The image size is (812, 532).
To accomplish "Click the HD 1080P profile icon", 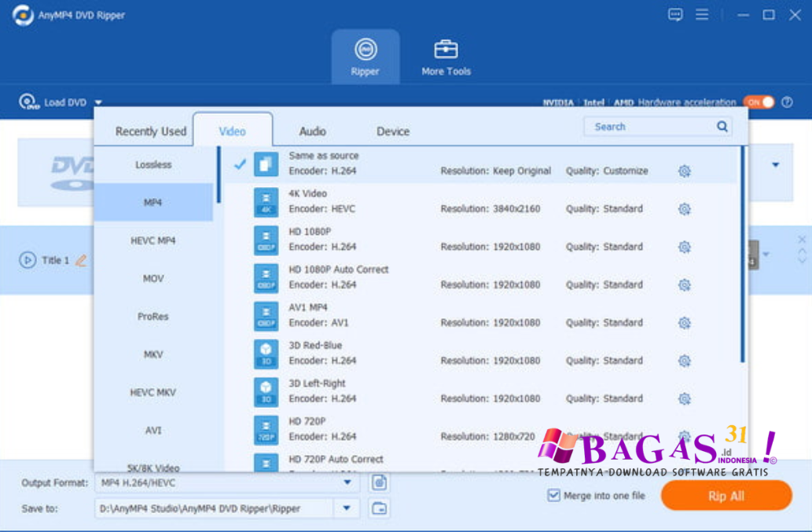I will pyautogui.click(x=266, y=240).
